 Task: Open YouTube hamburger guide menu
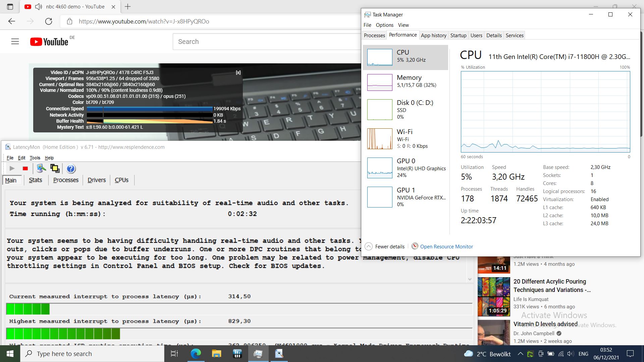15,42
